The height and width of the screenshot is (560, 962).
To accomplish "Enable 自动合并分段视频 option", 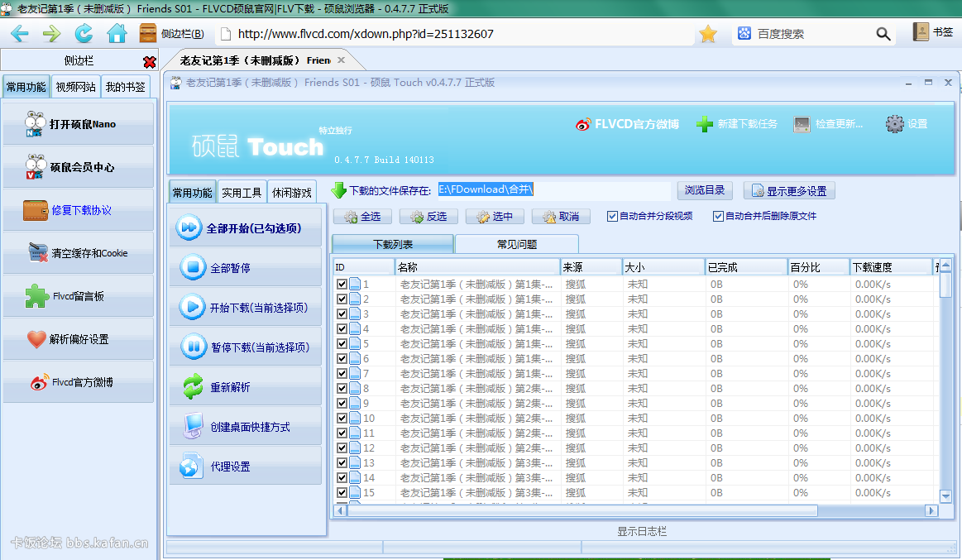I will pyautogui.click(x=614, y=216).
